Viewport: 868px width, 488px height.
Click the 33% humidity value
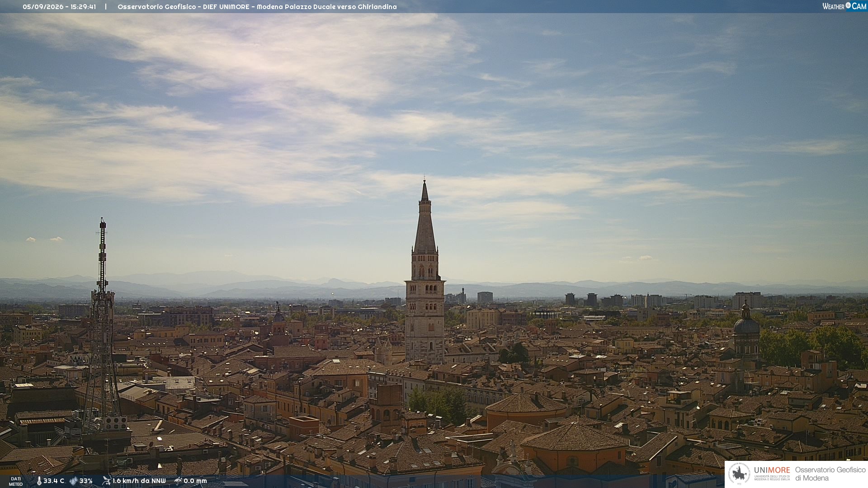pos(86,481)
